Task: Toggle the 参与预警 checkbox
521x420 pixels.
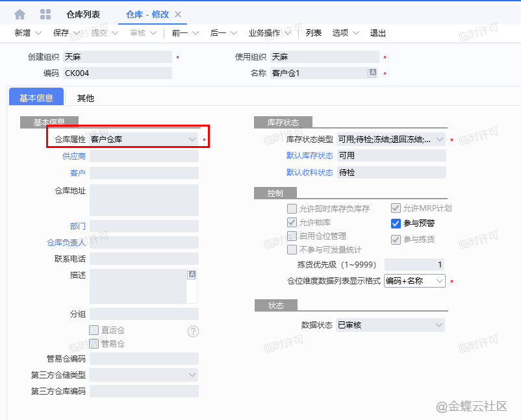Action: [x=396, y=223]
